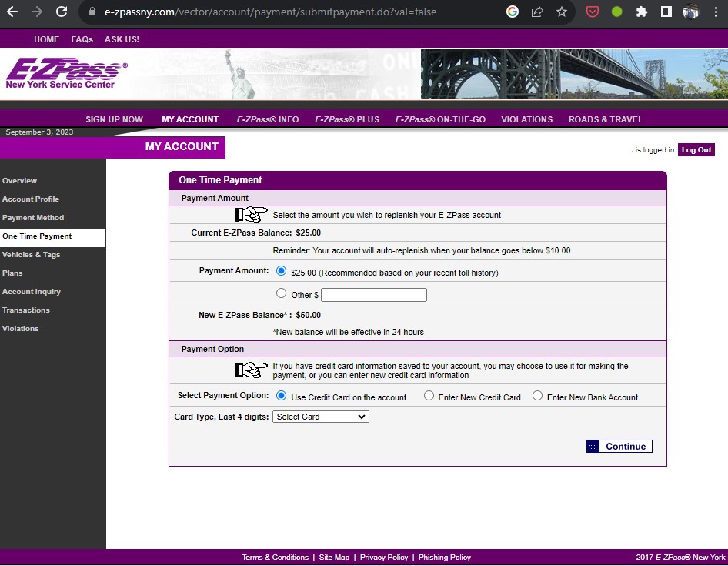
Task: Go back with the browser back arrow
Action: point(12,12)
